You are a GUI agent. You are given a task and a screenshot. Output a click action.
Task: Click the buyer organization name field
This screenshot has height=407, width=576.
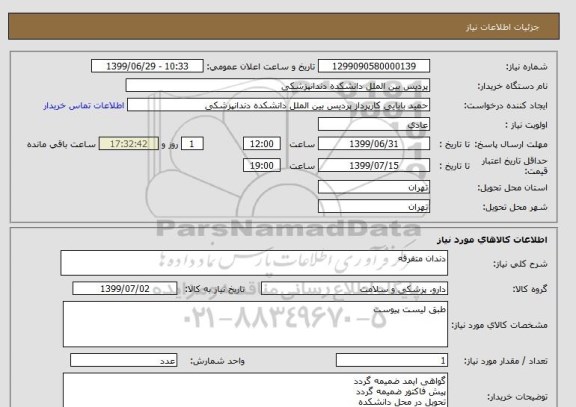[277, 86]
